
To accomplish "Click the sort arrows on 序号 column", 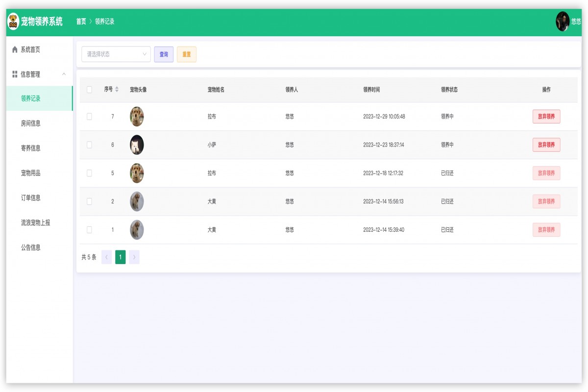I will pos(117,89).
